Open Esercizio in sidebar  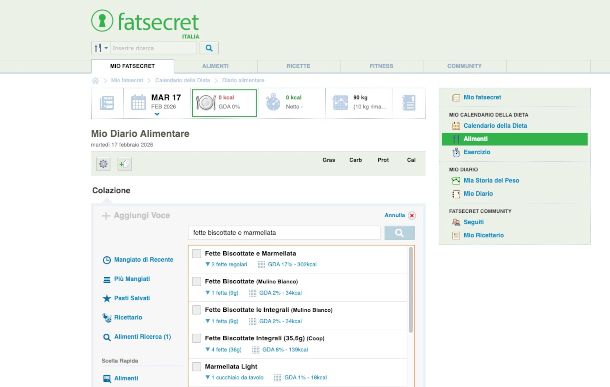tap(477, 152)
